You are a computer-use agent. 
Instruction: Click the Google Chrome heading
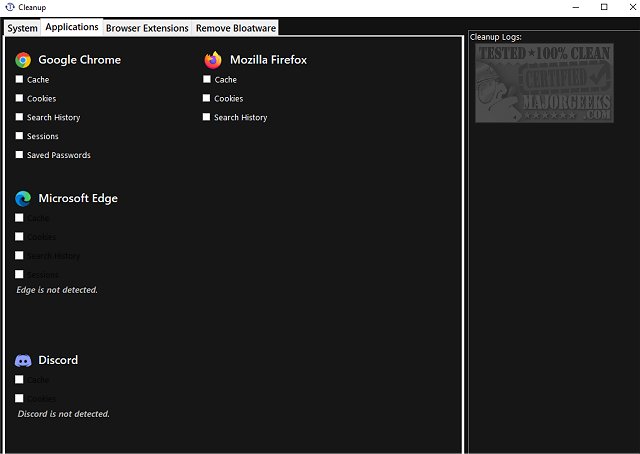pyautogui.click(x=80, y=60)
